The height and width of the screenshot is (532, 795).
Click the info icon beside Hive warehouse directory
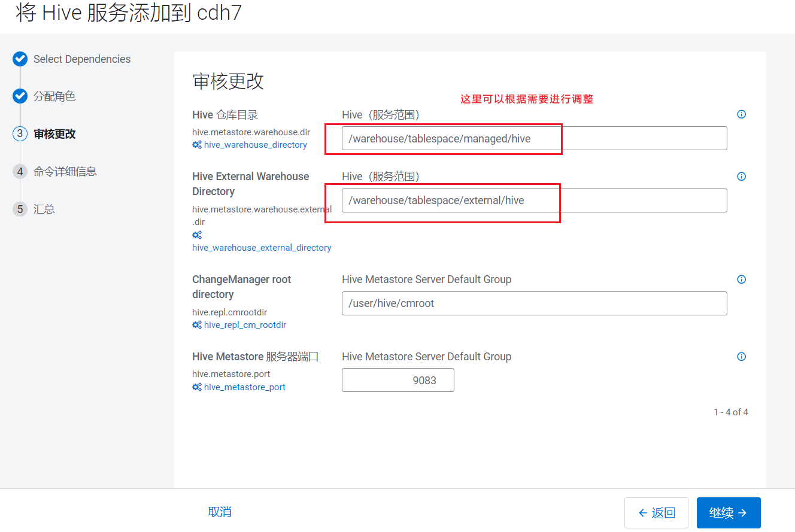pos(741,114)
